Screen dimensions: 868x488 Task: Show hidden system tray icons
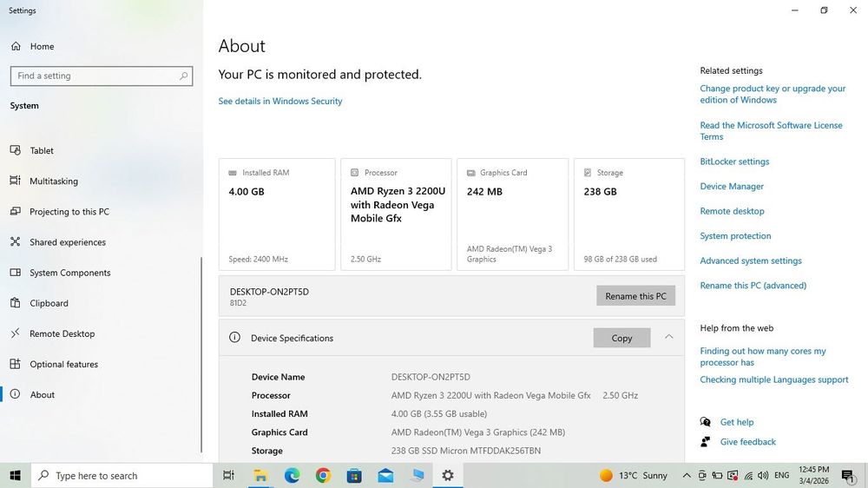(687, 475)
